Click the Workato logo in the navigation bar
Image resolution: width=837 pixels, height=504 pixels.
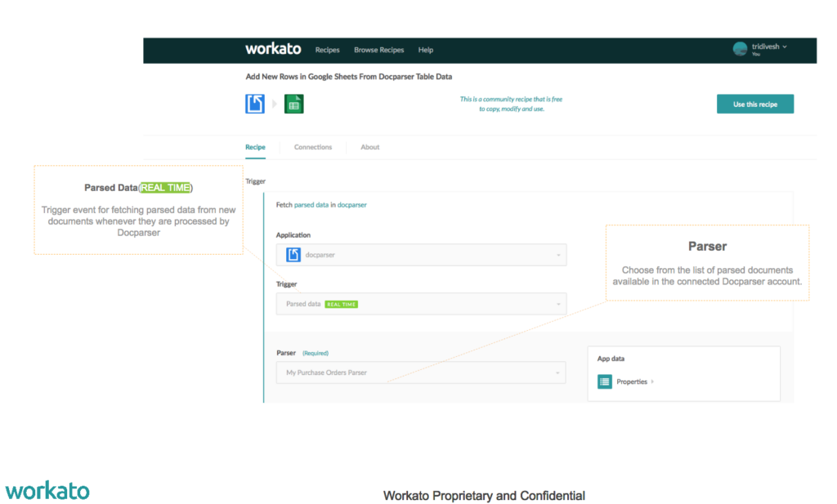click(273, 49)
